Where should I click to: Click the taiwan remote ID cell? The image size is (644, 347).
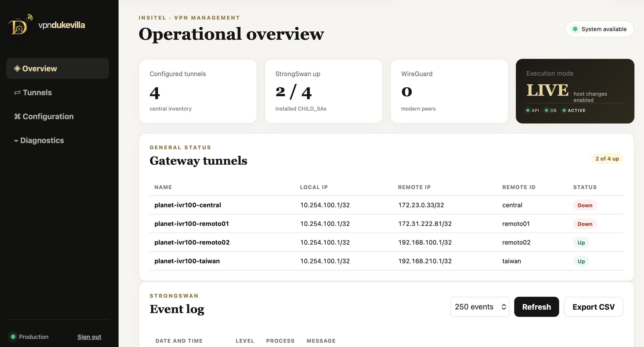pos(512,261)
